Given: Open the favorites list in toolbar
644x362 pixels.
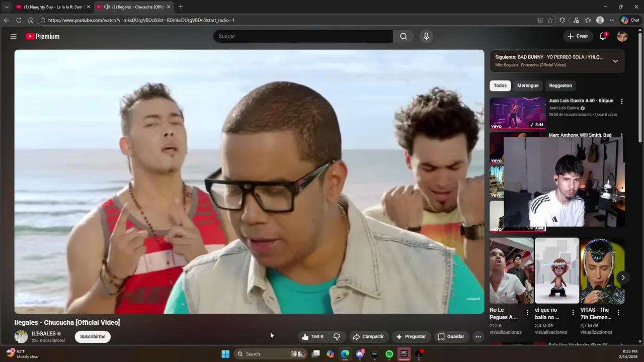Looking at the screenshot, I should click(x=588, y=20).
